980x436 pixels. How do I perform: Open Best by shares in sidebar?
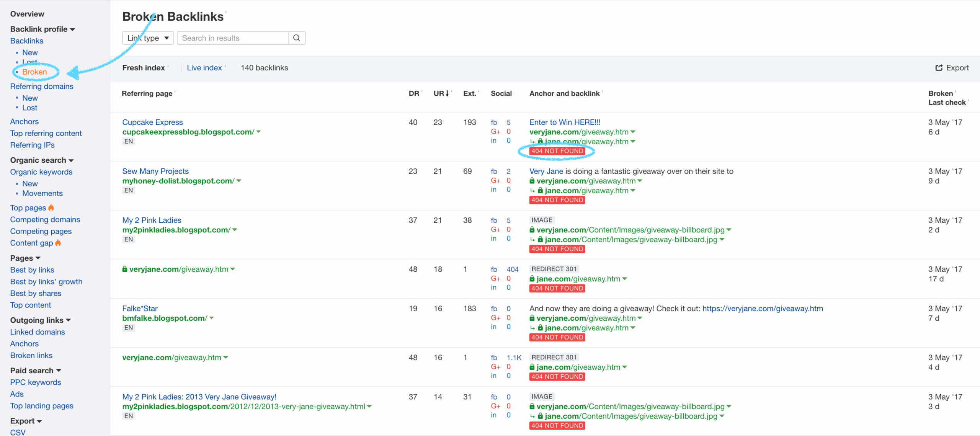click(x=36, y=293)
